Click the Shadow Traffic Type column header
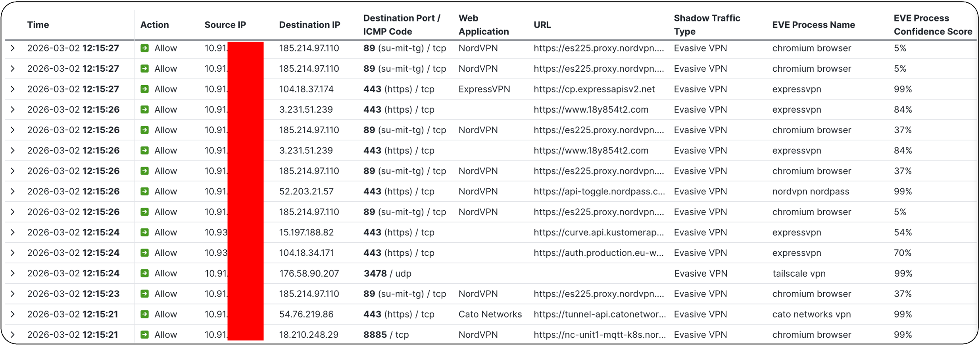The height and width of the screenshot is (345, 980). click(707, 25)
